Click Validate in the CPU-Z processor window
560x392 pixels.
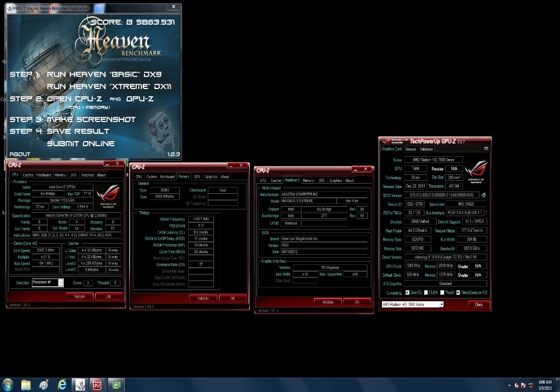click(80, 296)
